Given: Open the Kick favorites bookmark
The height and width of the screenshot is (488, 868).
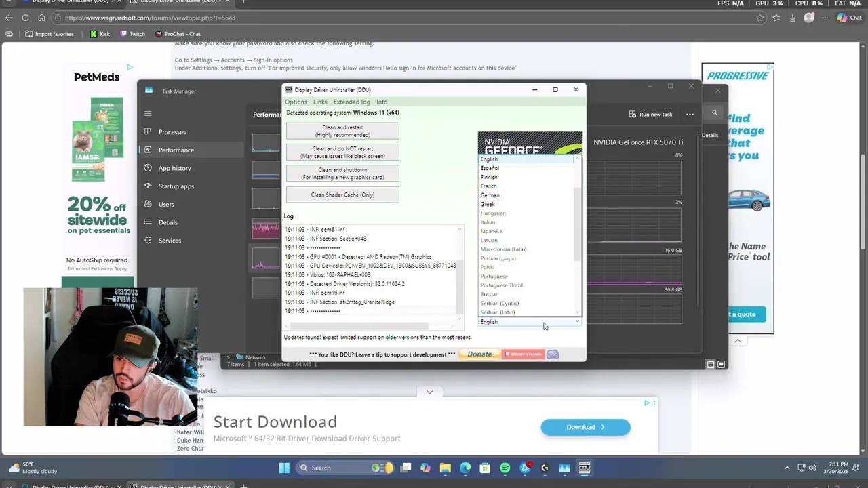Looking at the screenshot, I should click(x=100, y=34).
